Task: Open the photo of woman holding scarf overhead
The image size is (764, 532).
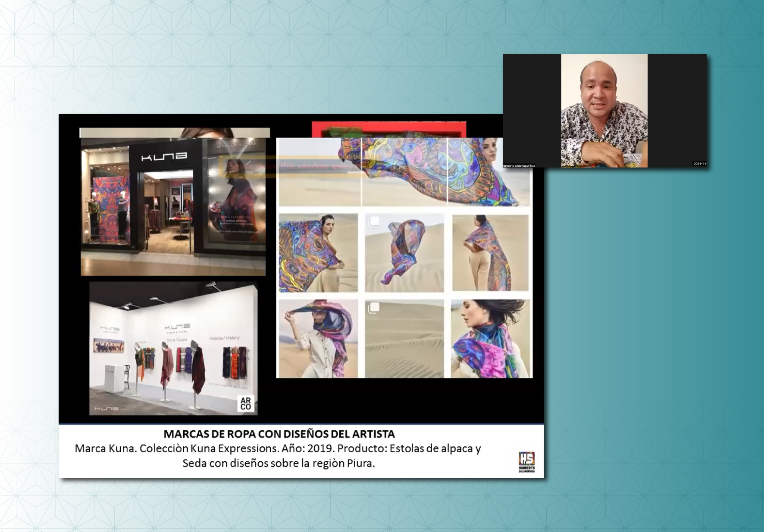Action: [x=318, y=339]
